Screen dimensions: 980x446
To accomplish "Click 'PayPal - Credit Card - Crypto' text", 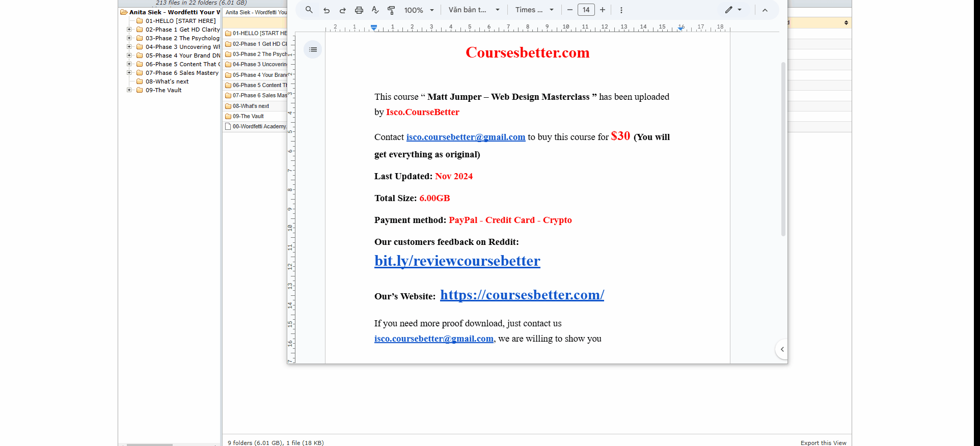I will 510,220.
